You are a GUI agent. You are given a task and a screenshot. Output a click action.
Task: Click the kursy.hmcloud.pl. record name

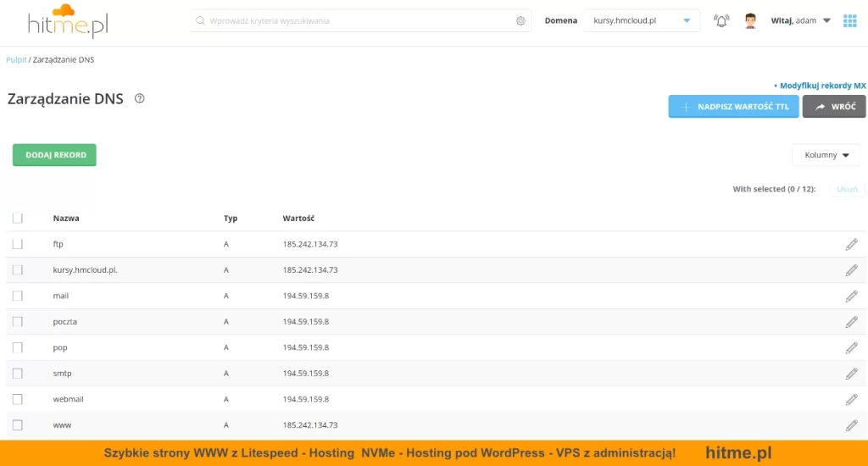point(86,270)
